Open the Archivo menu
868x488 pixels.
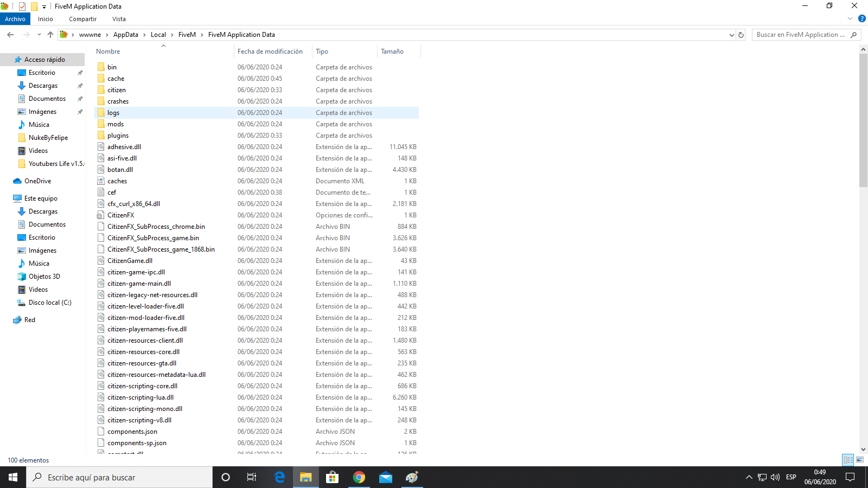click(x=15, y=18)
